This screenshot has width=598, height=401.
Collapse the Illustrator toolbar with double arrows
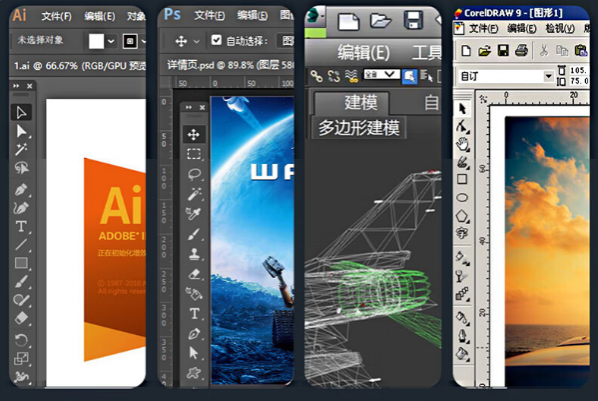[16, 86]
